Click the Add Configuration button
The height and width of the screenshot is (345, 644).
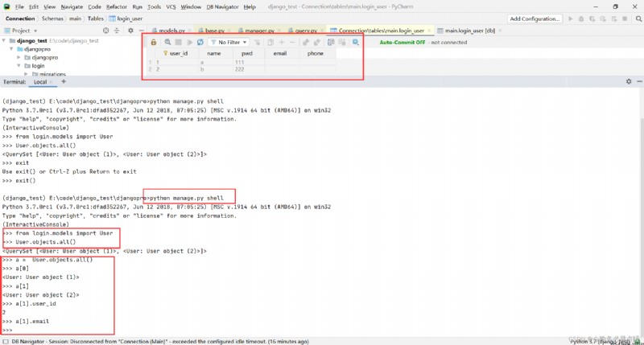(535, 18)
